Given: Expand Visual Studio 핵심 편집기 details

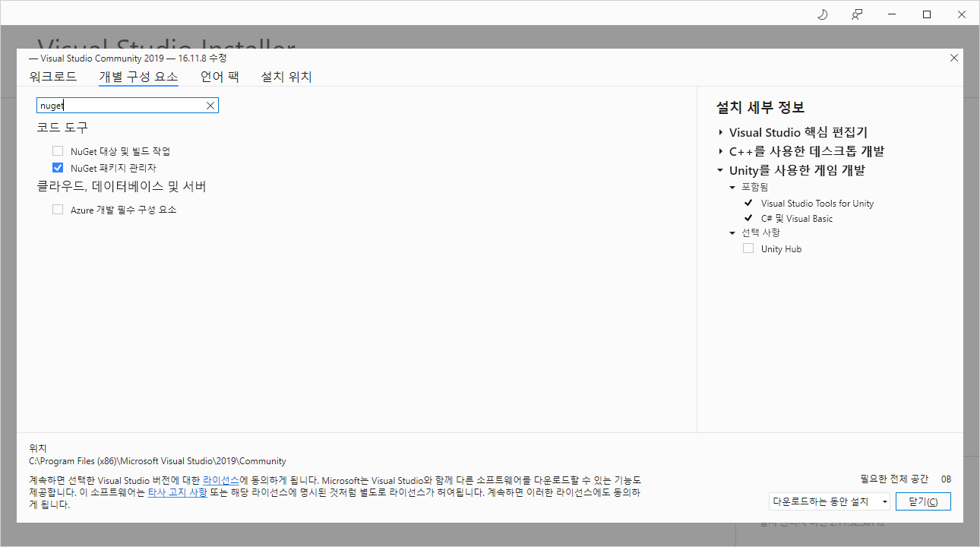Looking at the screenshot, I should pos(720,132).
